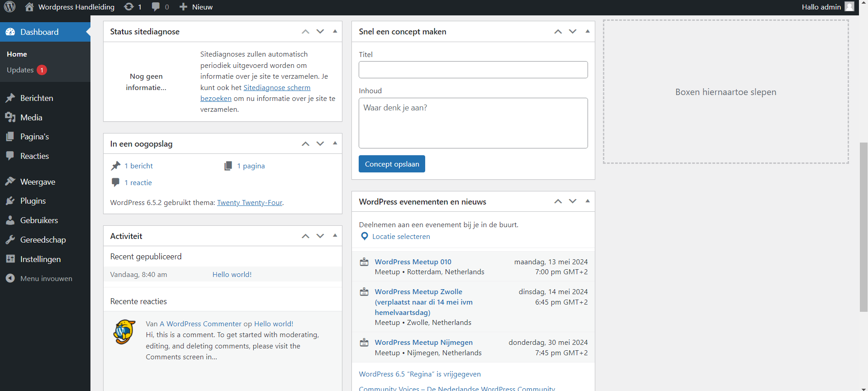
Task: Move Status sitediagnose box up
Action: click(306, 32)
